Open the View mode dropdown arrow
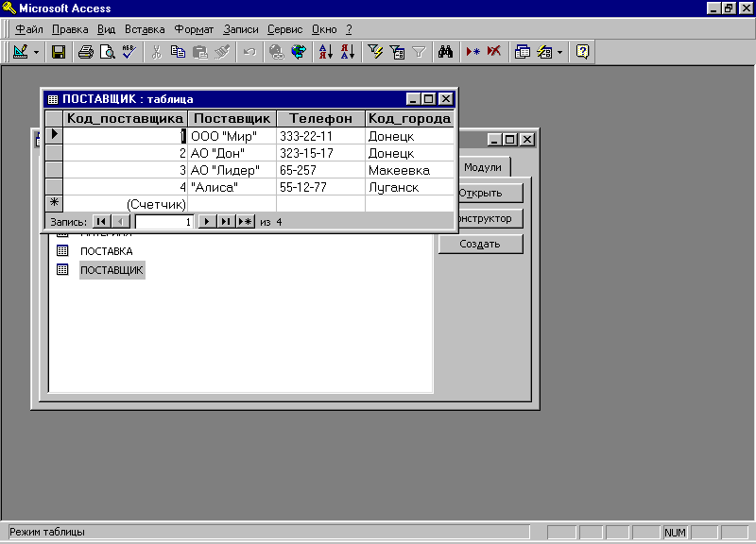The width and height of the screenshot is (756, 544). point(36,52)
